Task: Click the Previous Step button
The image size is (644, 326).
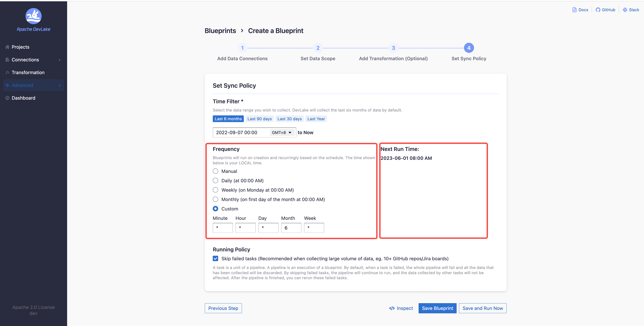Action: click(223, 308)
